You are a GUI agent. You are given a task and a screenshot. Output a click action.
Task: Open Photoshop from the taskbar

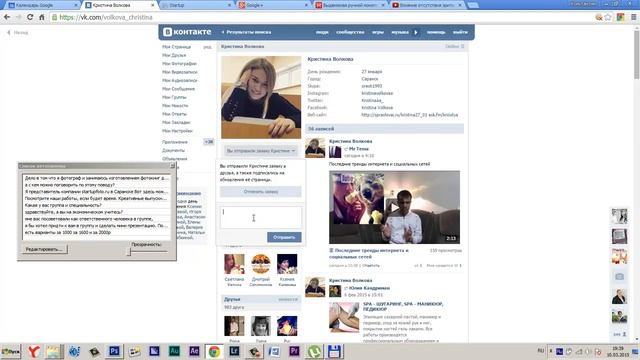(114, 351)
